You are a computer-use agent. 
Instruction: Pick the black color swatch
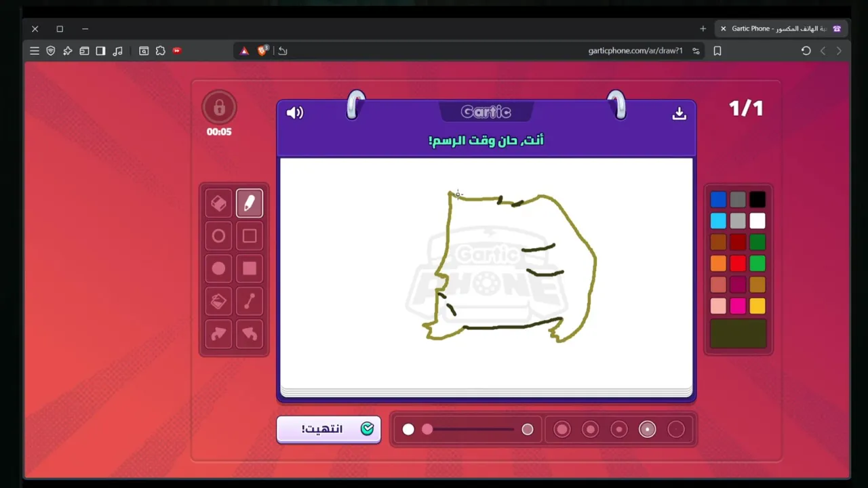tap(757, 199)
